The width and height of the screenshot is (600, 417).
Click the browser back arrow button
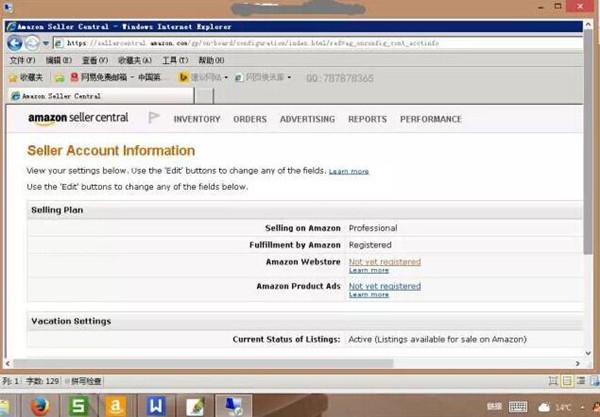pyautogui.click(x=15, y=43)
